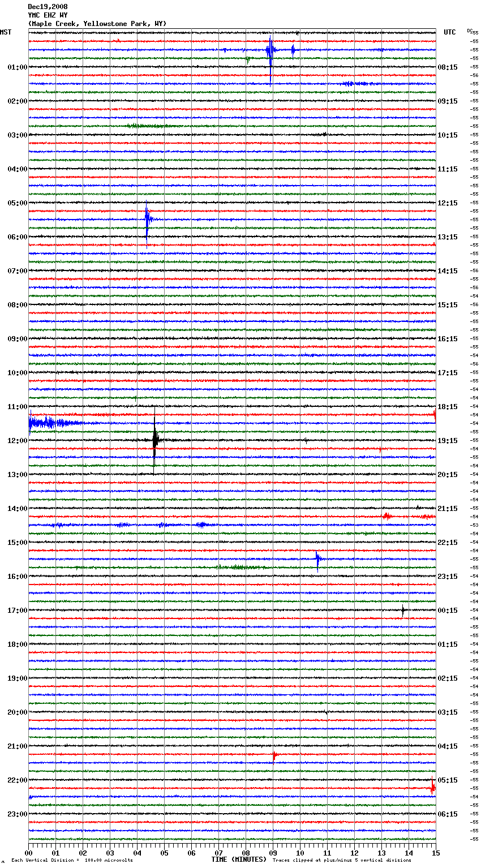Select the 16:15 UTC row label

pyautogui.click(x=448, y=339)
